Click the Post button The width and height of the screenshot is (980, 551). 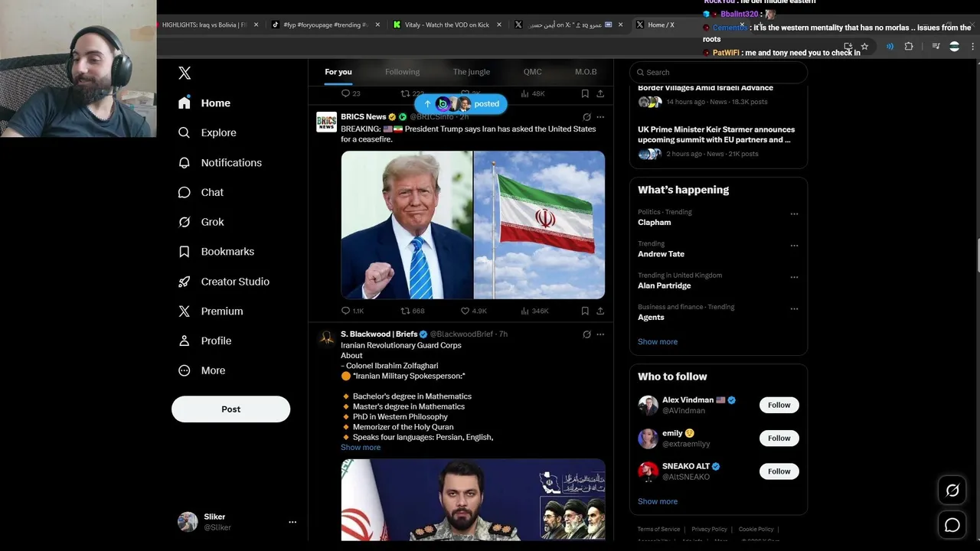(x=230, y=409)
